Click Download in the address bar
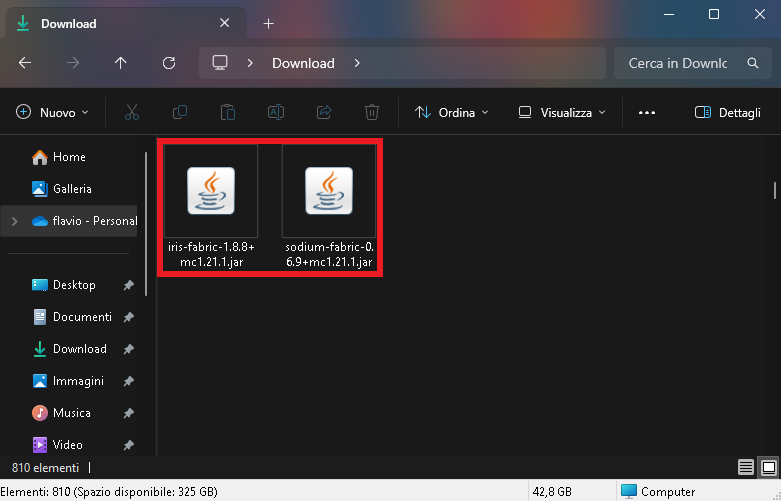 click(x=303, y=63)
